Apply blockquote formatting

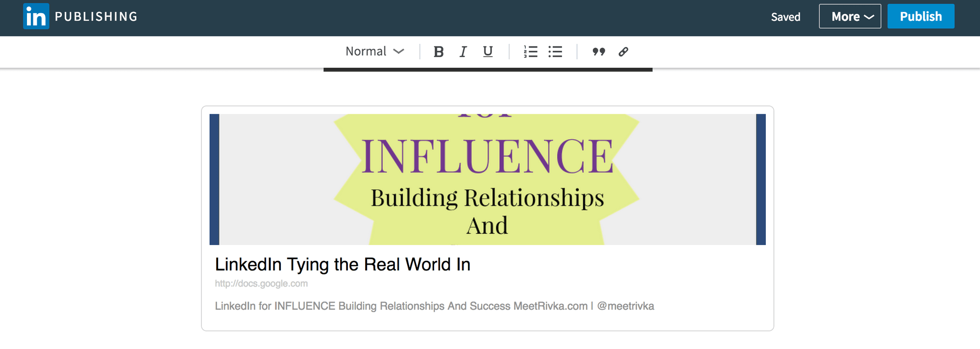coord(598,51)
